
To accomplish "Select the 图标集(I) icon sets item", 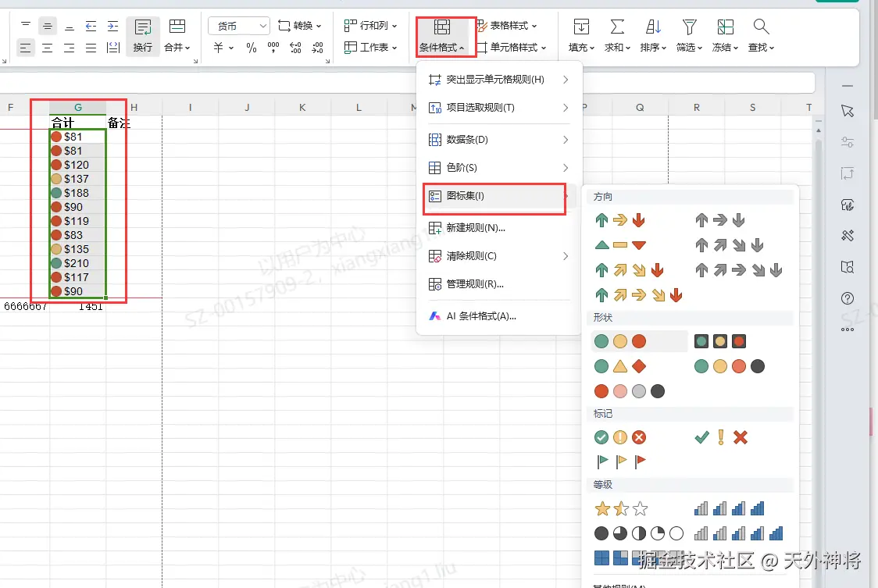I will [499, 196].
